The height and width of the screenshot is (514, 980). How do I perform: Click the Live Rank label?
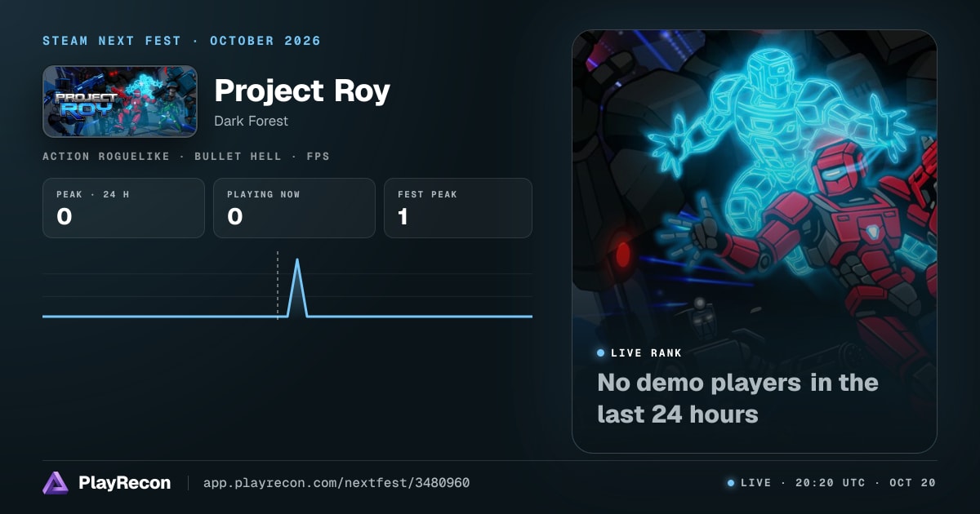[646, 353]
